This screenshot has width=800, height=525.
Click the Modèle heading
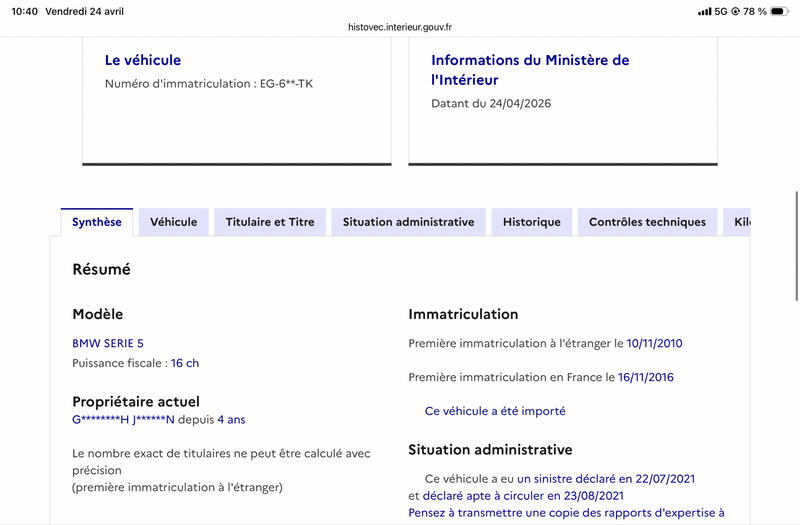tap(97, 314)
